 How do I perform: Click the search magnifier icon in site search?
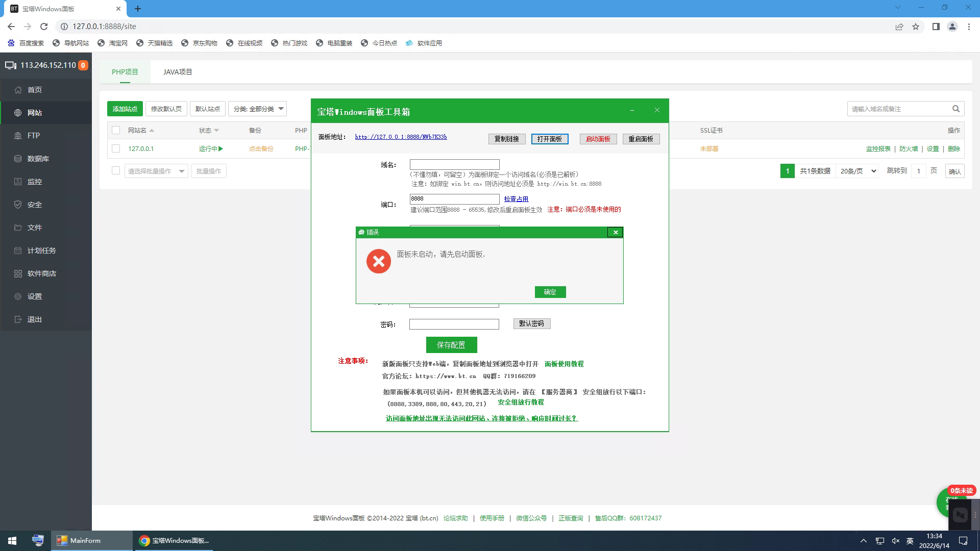tap(955, 109)
